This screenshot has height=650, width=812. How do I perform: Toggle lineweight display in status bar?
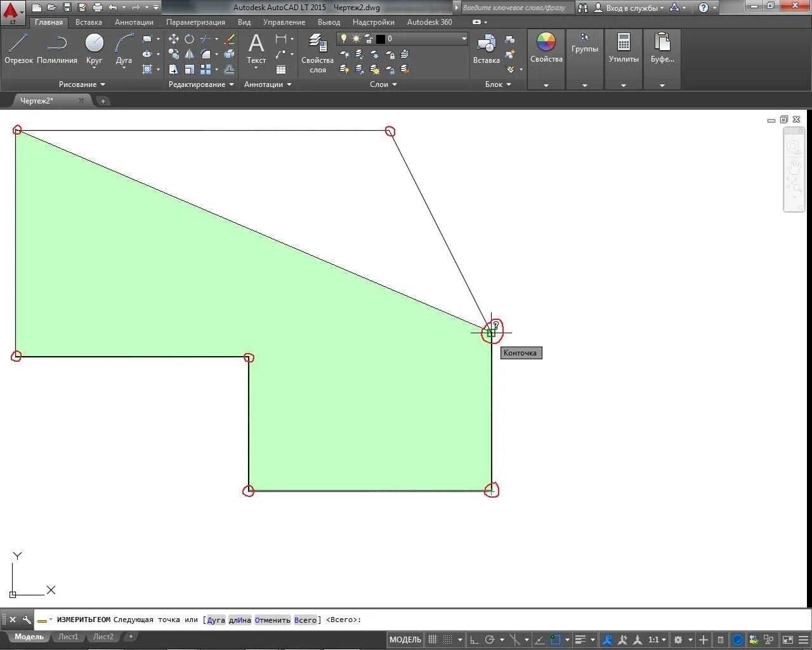click(580, 640)
